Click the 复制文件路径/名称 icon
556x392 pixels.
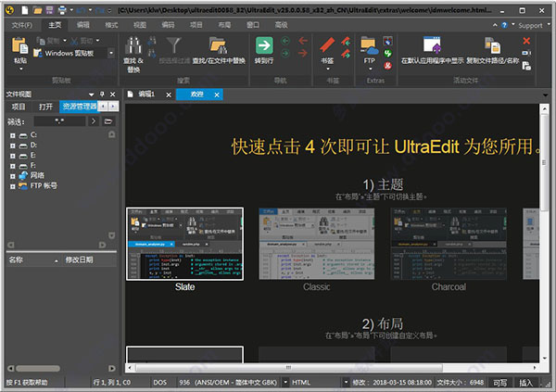click(x=492, y=45)
